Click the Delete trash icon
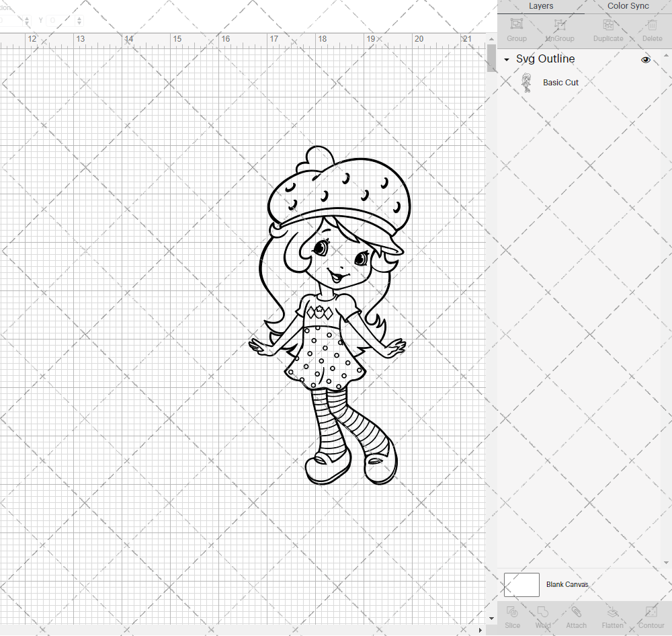The height and width of the screenshot is (636, 672). coord(652,24)
